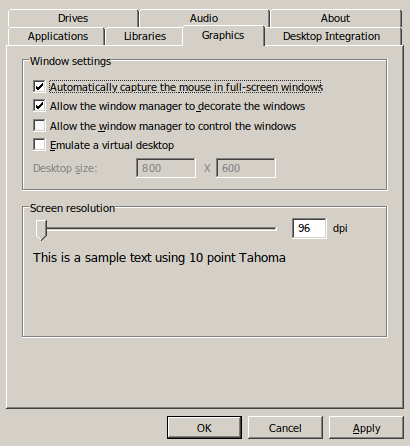Switch to Desktop Integration tab

[x=332, y=36]
